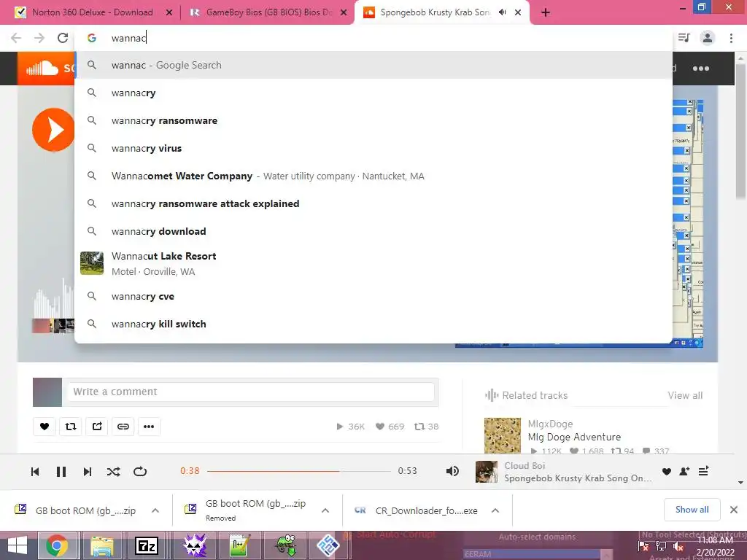Viewport: 747px width, 560px height.
Task: Expand options for CR_Downloader exe download
Action: click(495, 510)
